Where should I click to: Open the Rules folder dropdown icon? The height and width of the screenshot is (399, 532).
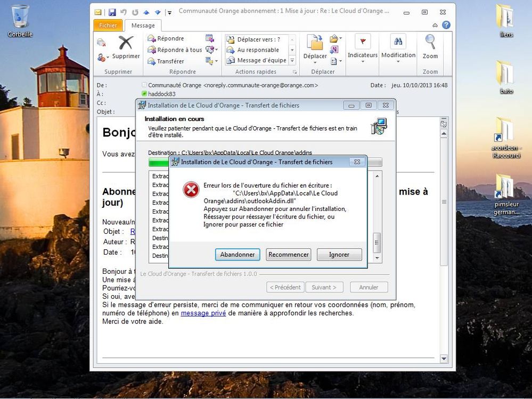335,38
